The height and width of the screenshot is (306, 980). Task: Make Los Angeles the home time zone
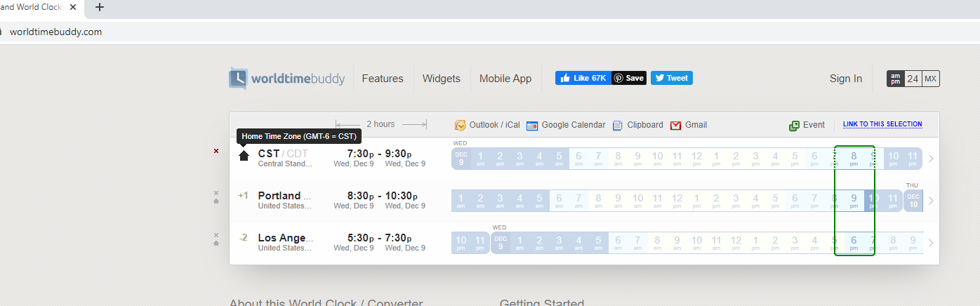tap(216, 244)
